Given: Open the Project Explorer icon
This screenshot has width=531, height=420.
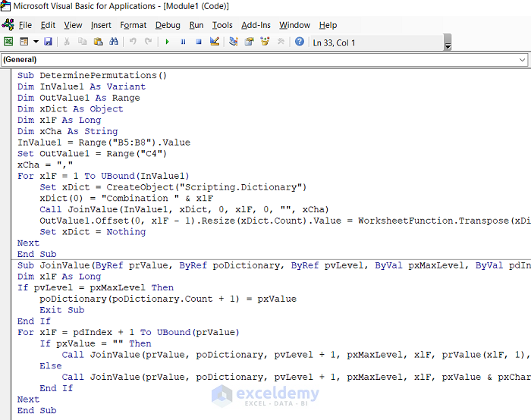Looking at the screenshot, I should 234,42.
